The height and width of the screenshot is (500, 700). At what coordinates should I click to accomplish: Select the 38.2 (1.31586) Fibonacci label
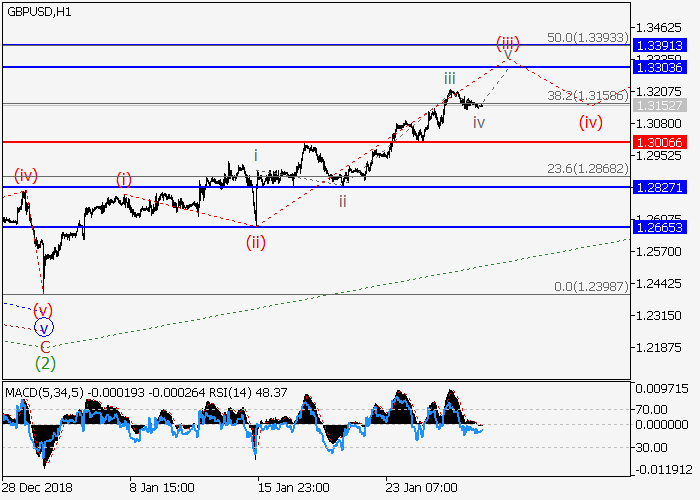(587, 96)
